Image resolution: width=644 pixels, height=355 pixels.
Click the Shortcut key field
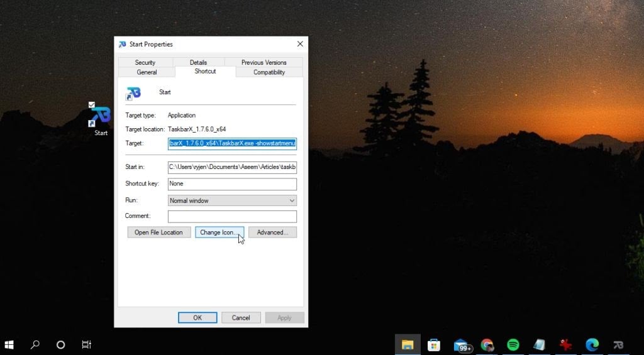pos(232,184)
